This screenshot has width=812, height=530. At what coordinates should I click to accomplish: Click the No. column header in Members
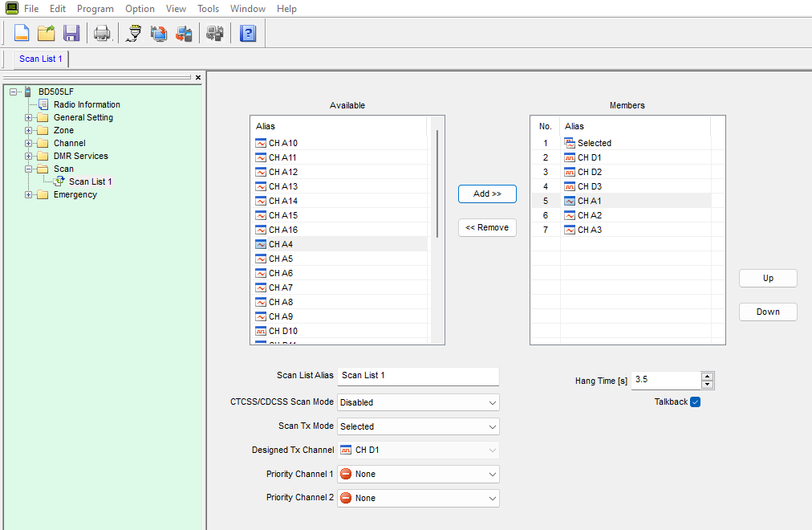click(546, 126)
